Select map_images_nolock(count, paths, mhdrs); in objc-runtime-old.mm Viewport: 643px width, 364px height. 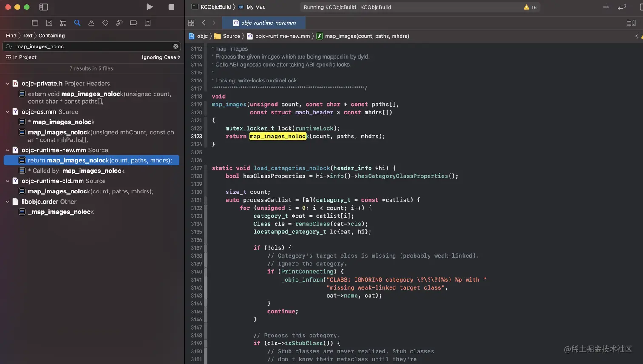point(91,191)
